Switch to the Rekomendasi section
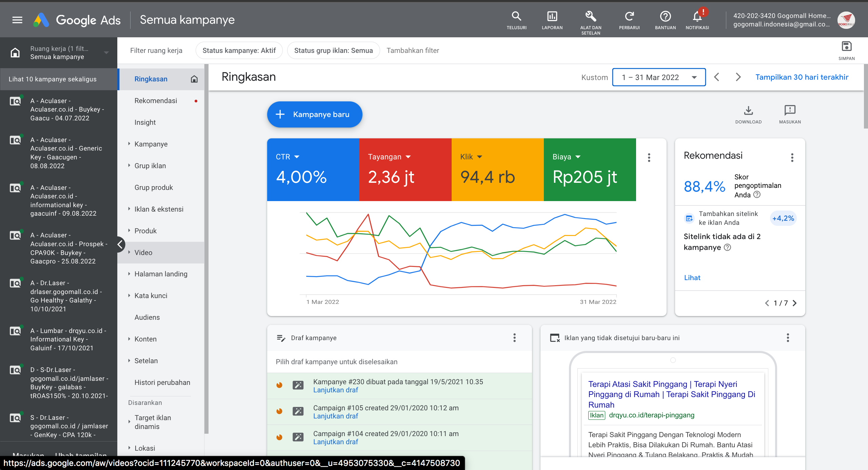This screenshot has width=868, height=470. point(156,100)
